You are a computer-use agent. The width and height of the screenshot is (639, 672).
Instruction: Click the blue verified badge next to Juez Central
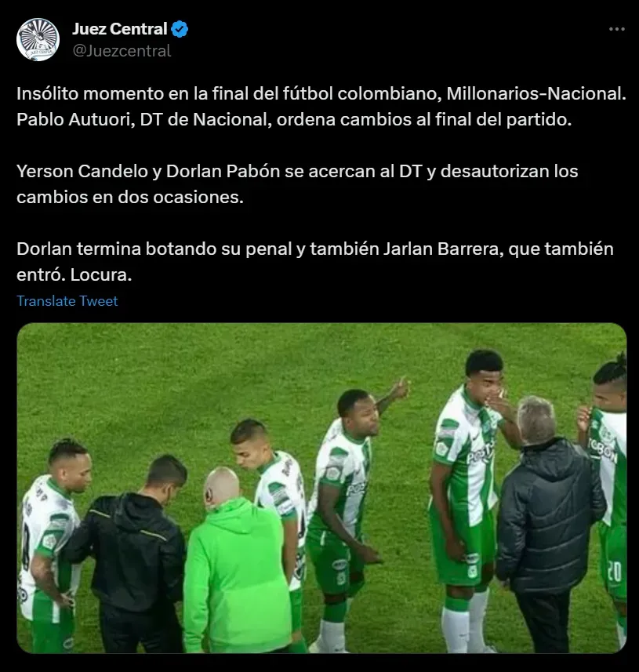click(x=180, y=29)
